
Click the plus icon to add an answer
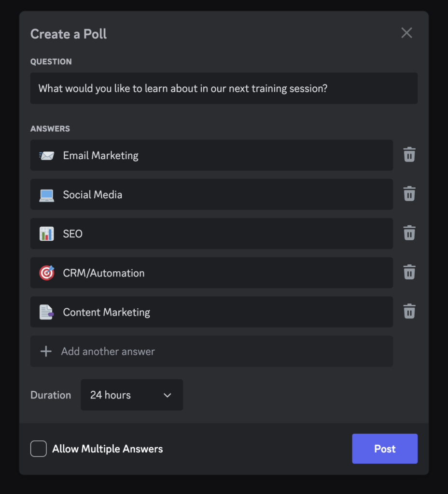(x=46, y=351)
